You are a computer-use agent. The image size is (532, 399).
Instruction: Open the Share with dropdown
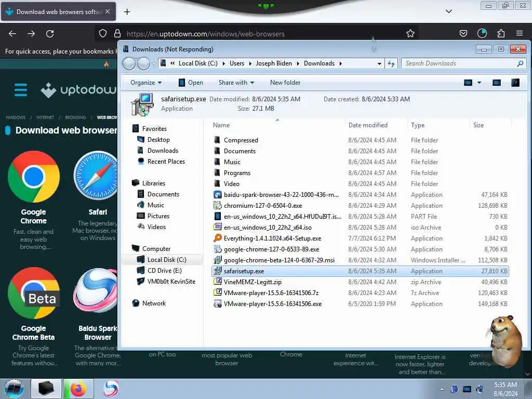(x=236, y=83)
